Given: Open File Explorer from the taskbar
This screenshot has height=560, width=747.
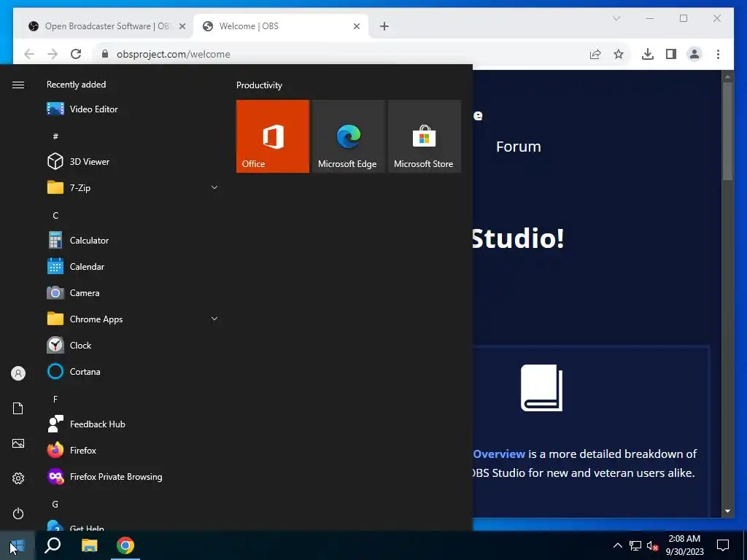Looking at the screenshot, I should pos(89,545).
